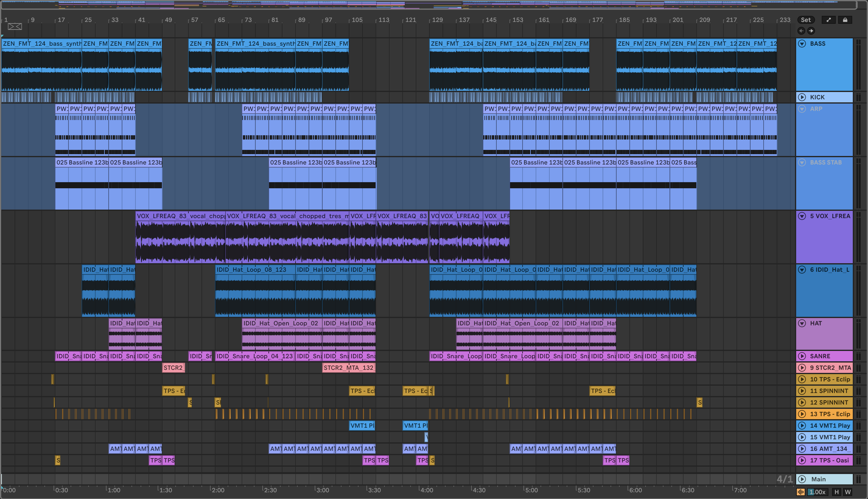Fold the HAT track
This screenshot has width=868, height=499.
(802, 323)
